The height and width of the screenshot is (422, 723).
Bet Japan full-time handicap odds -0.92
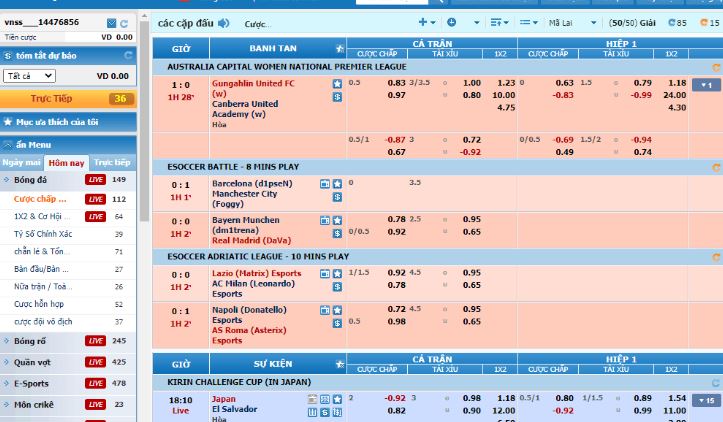(x=395, y=398)
